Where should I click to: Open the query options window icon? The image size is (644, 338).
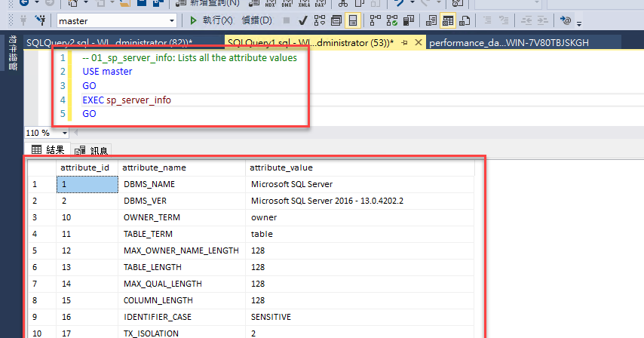(x=336, y=20)
